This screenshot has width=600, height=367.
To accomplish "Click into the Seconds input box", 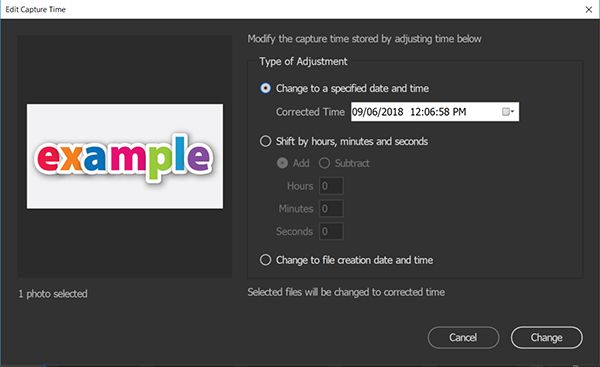I will [331, 231].
